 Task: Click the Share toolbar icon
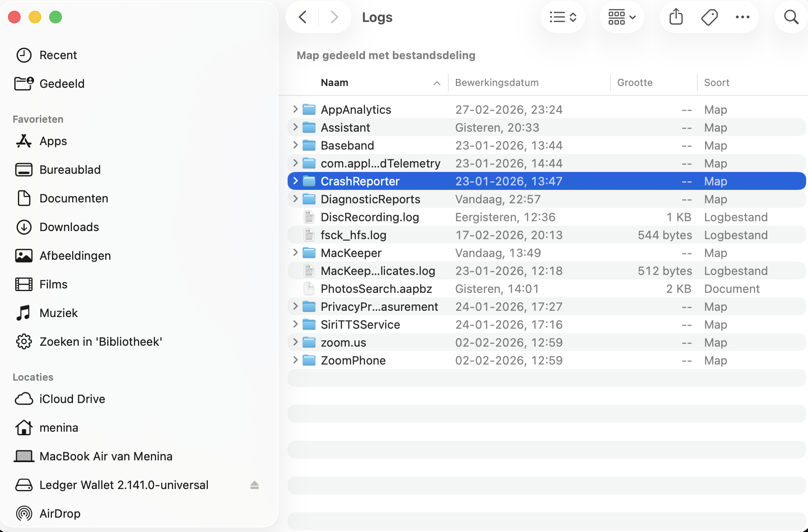(x=676, y=17)
